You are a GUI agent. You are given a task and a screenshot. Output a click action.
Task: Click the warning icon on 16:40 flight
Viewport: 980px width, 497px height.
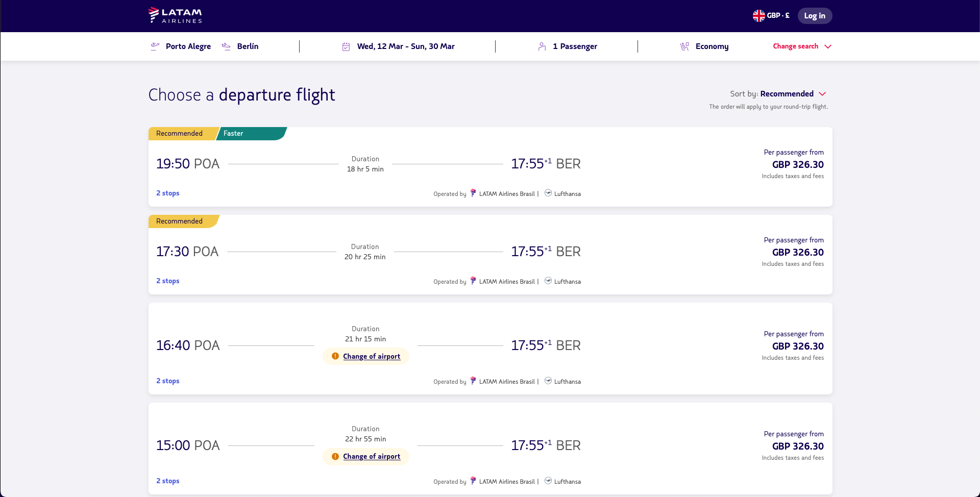click(x=335, y=356)
